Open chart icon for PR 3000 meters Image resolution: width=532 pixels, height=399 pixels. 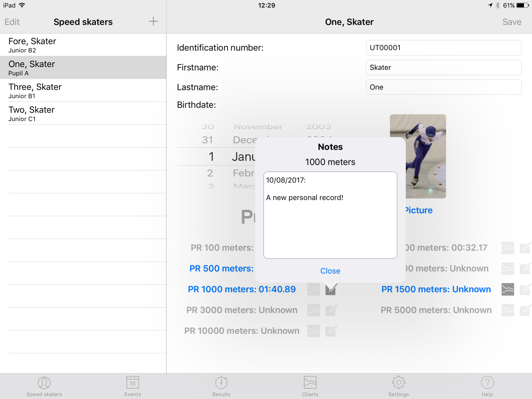(313, 310)
